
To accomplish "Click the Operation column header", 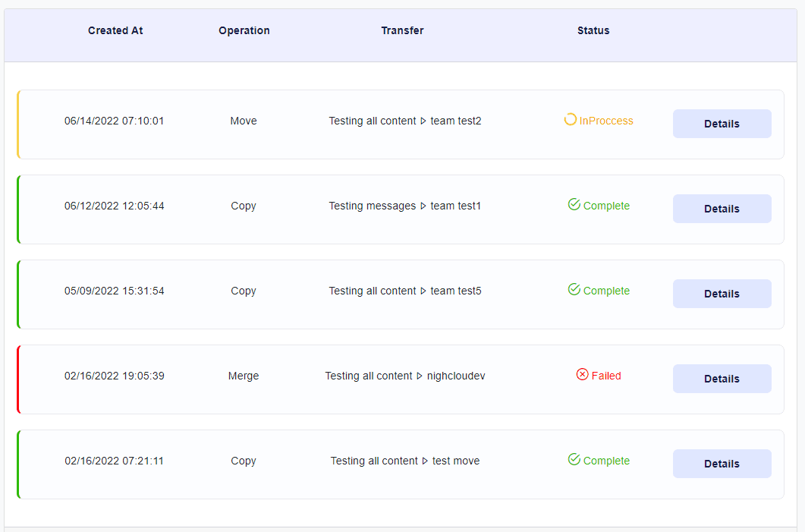I will click(x=244, y=31).
